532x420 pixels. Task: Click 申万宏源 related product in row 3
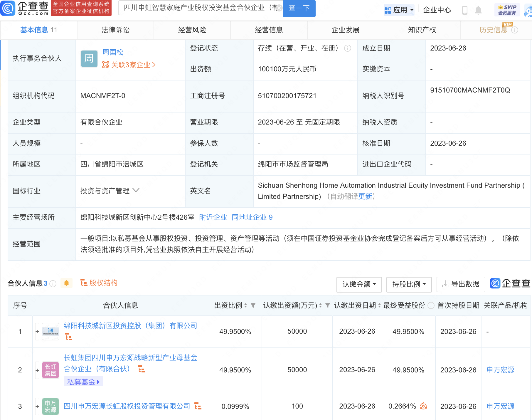coord(501,406)
